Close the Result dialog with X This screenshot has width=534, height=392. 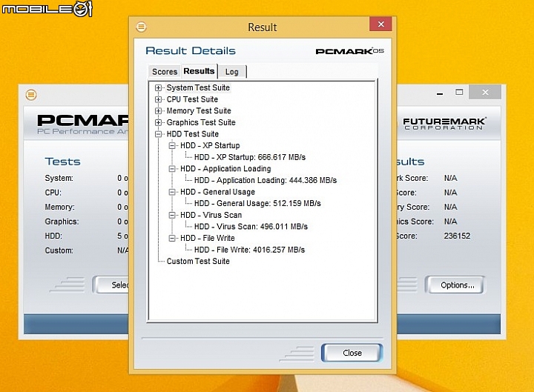coord(380,24)
